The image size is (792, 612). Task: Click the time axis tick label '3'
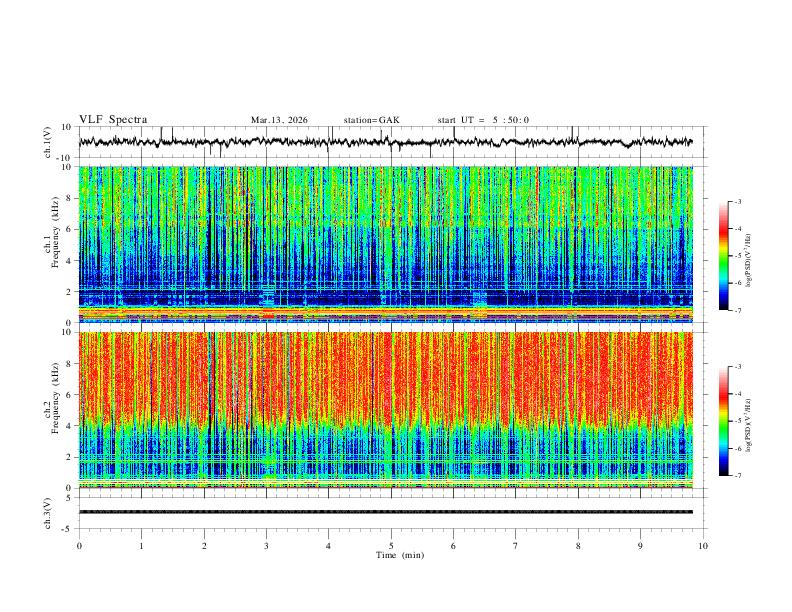pyautogui.click(x=266, y=546)
